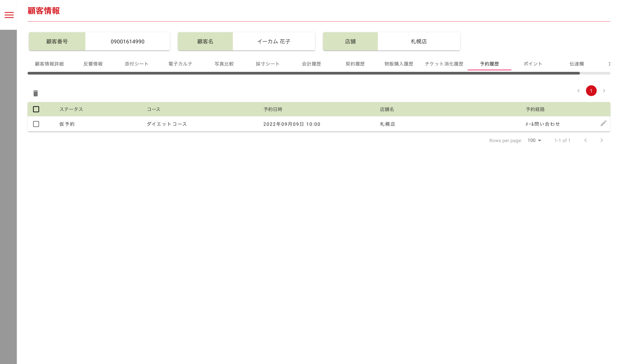Image resolution: width=618 pixels, height=364 pixels.
Task: Click footer previous page arrow
Action: (x=585, y=140)
